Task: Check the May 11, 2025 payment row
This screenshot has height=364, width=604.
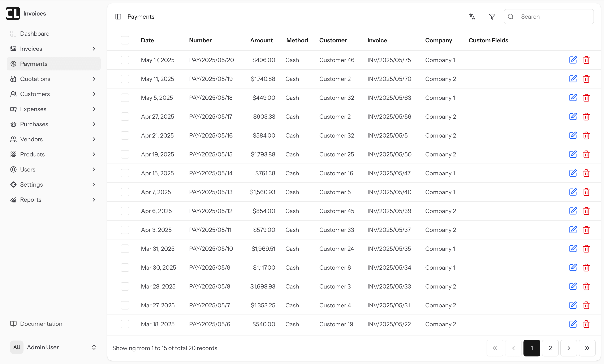Action: click(125, 79)
